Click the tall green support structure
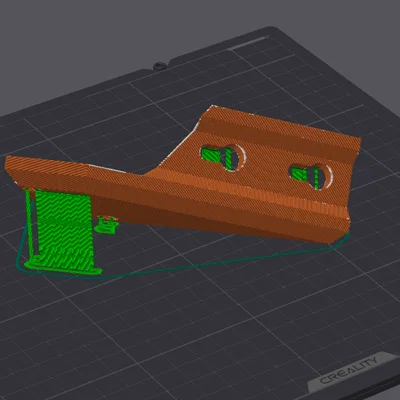This screenshot has width=400, height=400. pyautogui.click(x=62, y=232)
